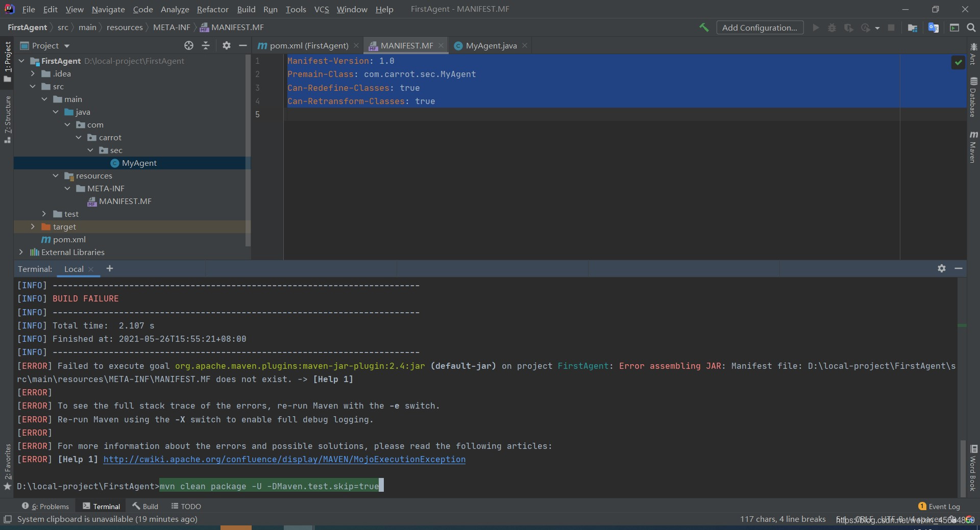Click the Run Anything icon
This screenshot has width=980, height=530.
point(954,28)
